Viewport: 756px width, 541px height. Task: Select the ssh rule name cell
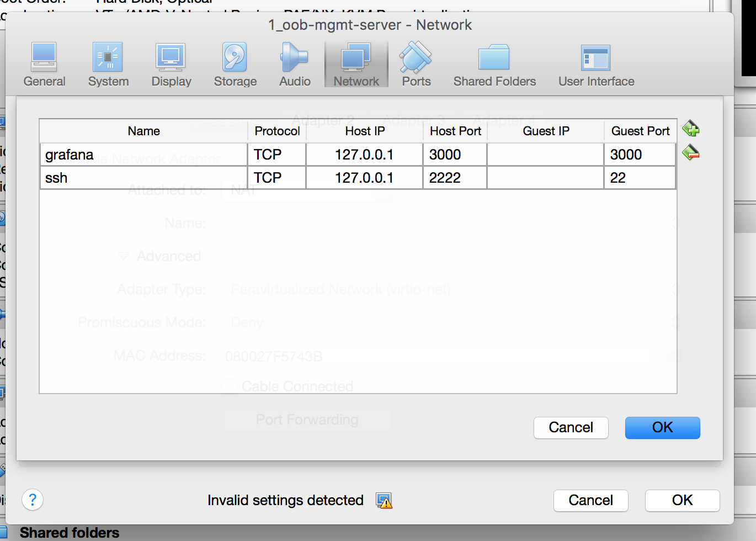tap(143, 178)
